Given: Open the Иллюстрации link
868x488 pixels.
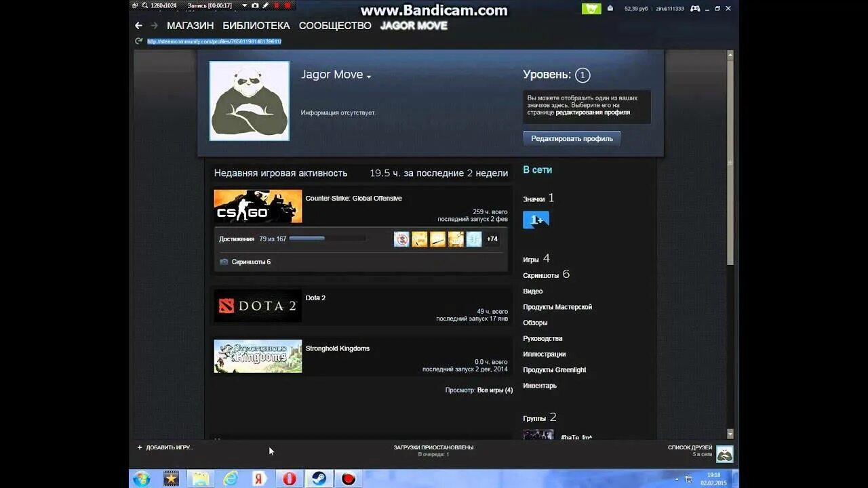Looking at the screenshot, I should 544,354.
